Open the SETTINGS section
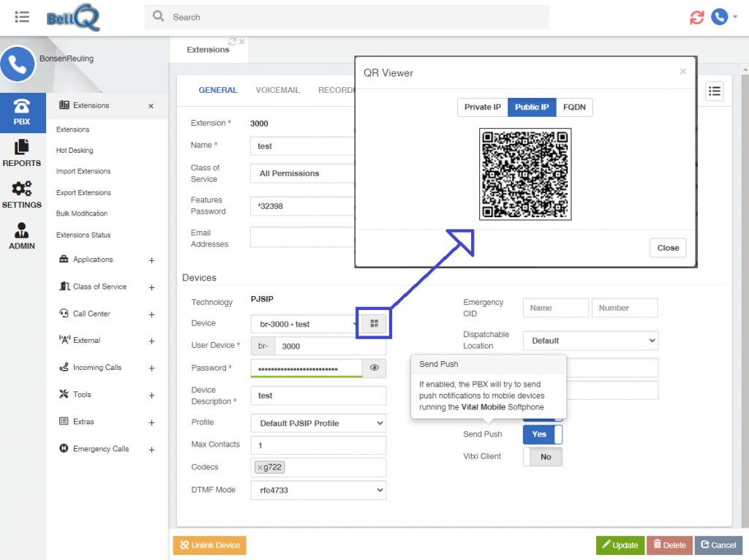Viewport: 749px width, 560px height. click(22, 195)
